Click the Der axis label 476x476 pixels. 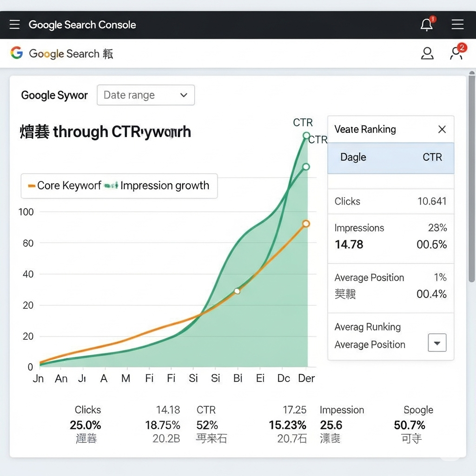(306, 378)
